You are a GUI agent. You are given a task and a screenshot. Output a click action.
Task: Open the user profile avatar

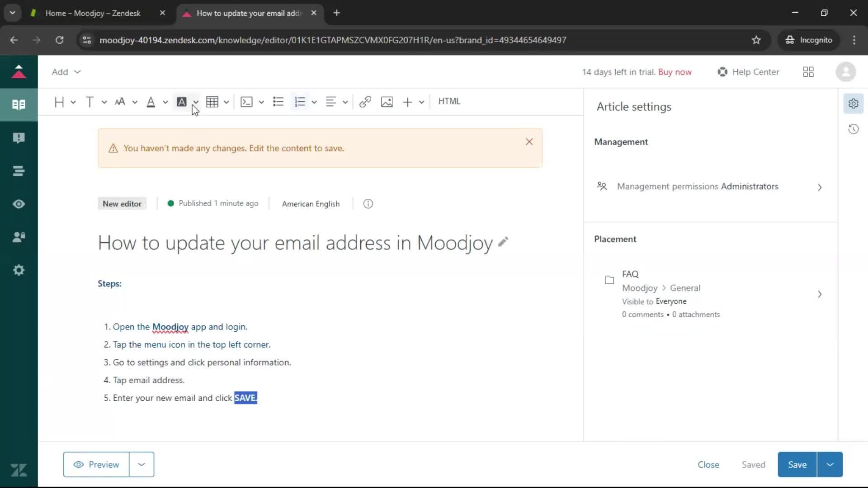point(845,72)
